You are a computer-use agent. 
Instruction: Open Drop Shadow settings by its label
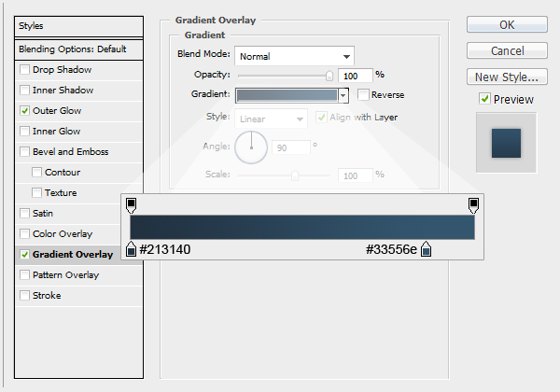point(63,70)
